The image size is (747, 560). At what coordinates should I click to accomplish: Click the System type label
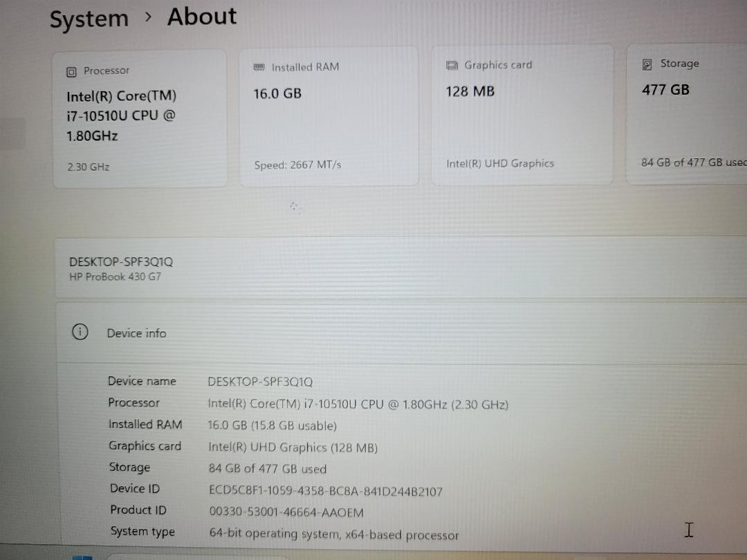(143, 532)
